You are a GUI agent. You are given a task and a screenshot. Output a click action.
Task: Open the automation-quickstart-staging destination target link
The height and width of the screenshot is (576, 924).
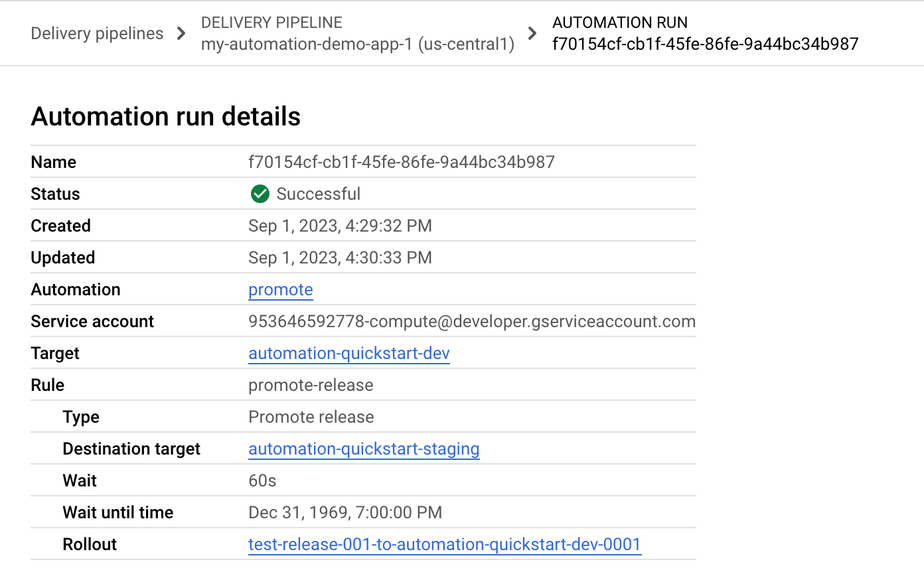coord(364,449)
